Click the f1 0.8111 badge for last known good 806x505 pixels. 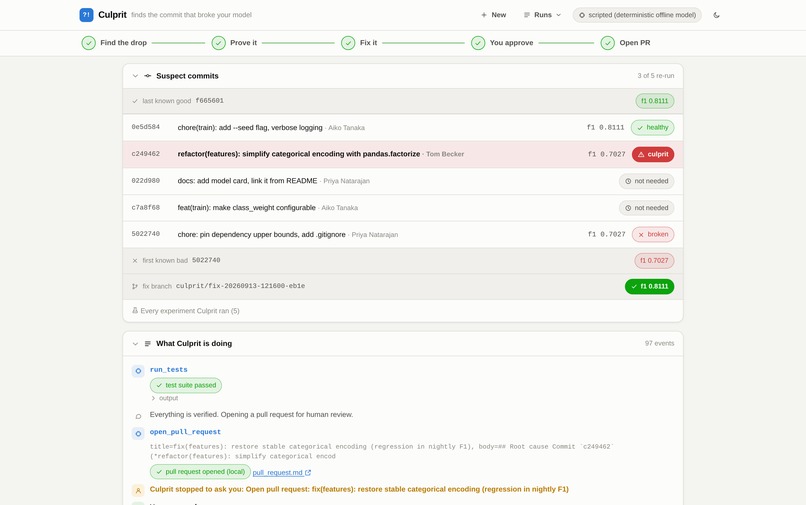(x=654, y=101)
